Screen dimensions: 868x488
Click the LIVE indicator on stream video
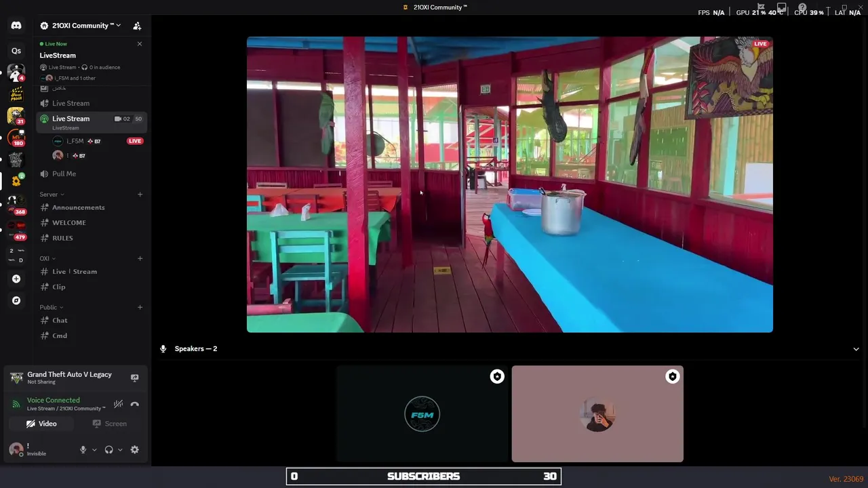760,44
